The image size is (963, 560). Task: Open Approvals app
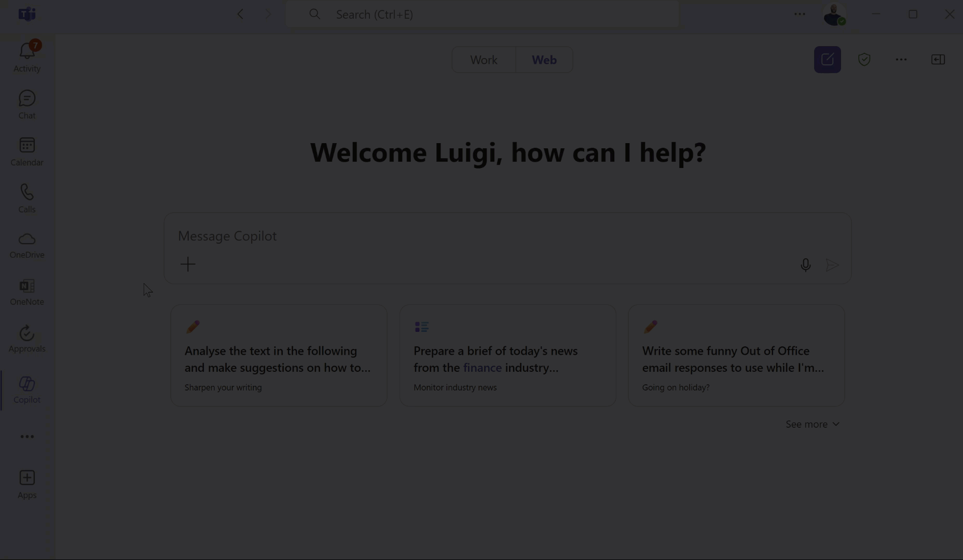[x=27, y=339]
